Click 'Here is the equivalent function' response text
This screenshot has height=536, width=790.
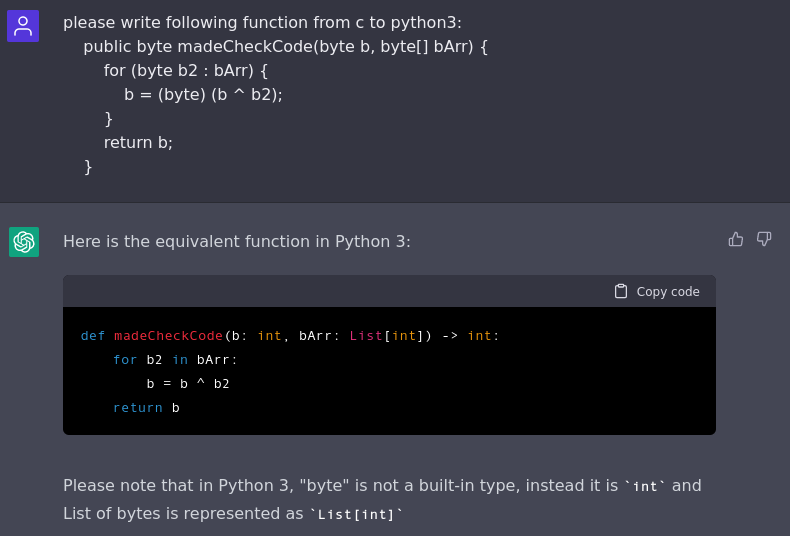237,241
